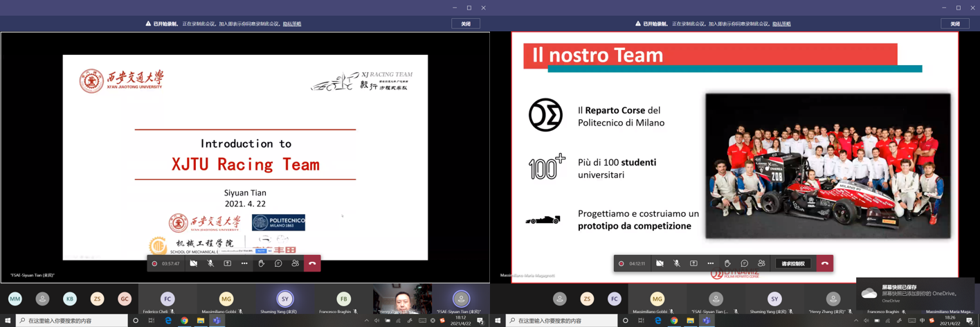Open share content in the left meeting toolbar
Image resolution: width=980 pixels, height=327 pixels.
pyautogui.click(x=228, y=264)
